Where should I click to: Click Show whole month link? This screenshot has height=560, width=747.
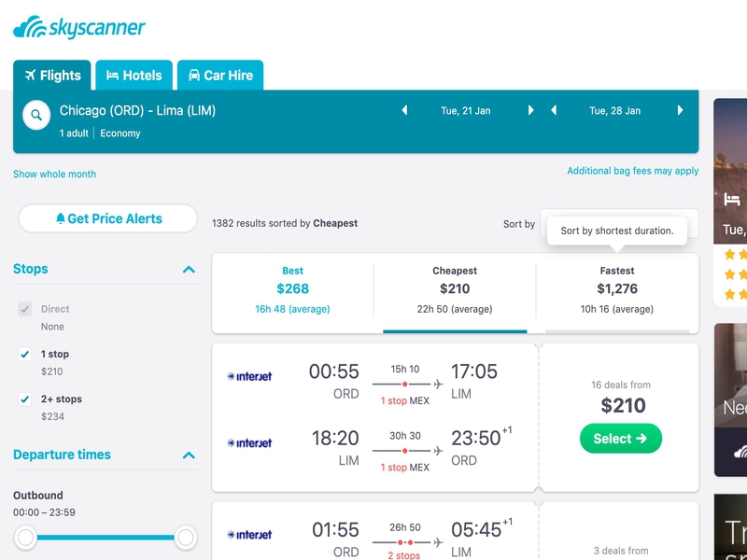point(54,174)
